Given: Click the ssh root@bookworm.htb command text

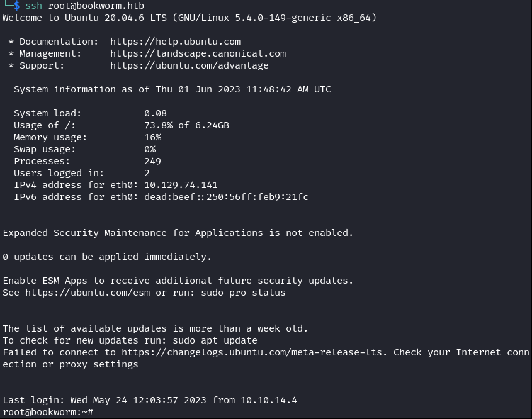Looking at the screenshot, I should click(84, 6).
